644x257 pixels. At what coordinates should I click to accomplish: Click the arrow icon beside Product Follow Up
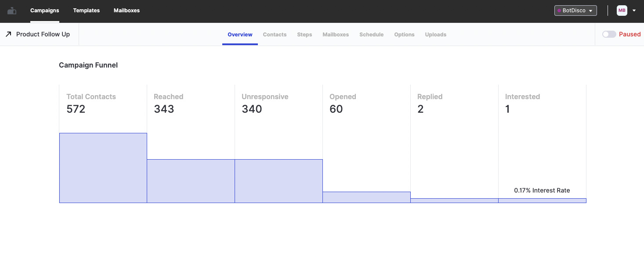point(8,34)
